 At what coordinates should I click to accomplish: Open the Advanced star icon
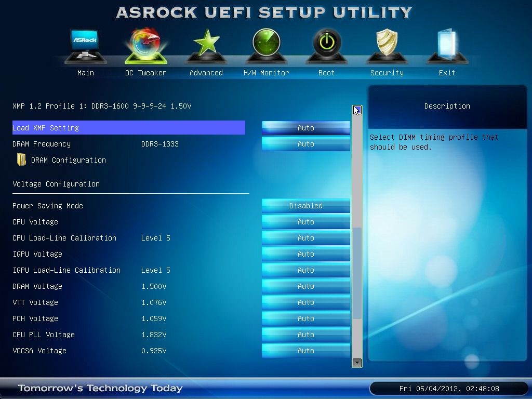[x=206, y=45]
